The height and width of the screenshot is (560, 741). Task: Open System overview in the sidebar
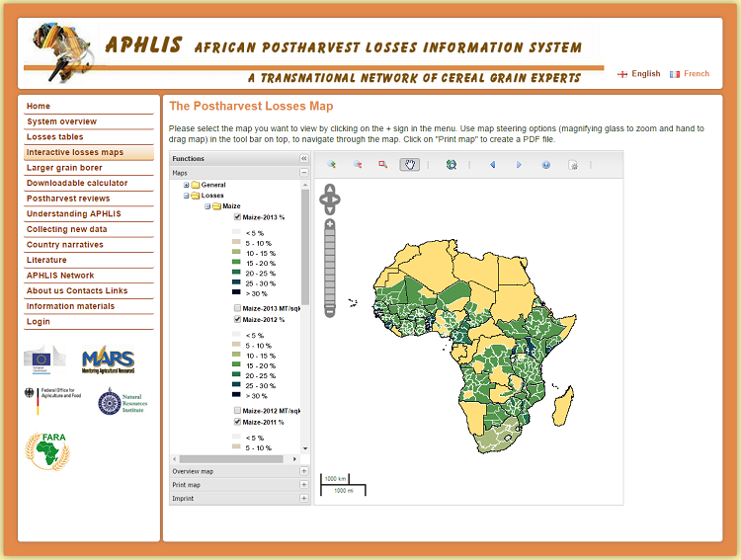pos(89,121)
